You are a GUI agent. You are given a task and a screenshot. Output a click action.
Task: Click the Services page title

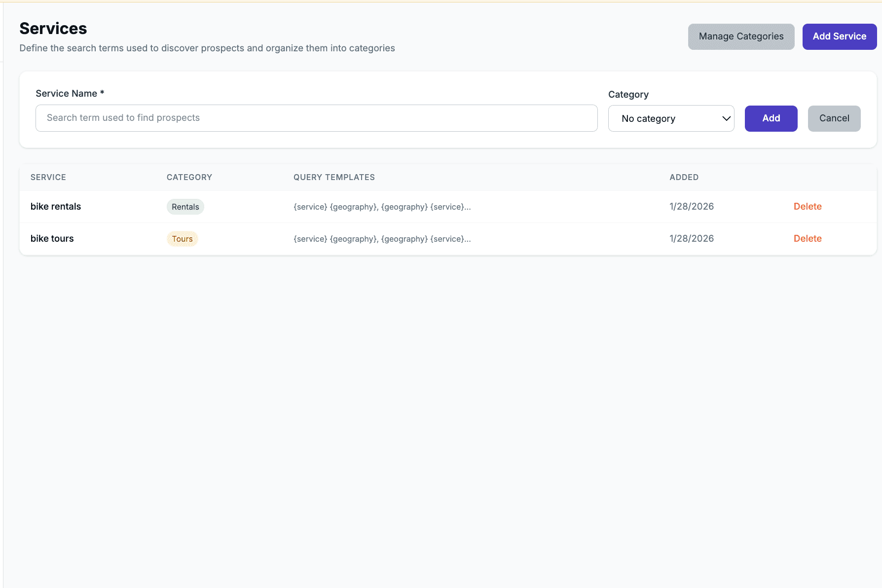click(53, 28)
